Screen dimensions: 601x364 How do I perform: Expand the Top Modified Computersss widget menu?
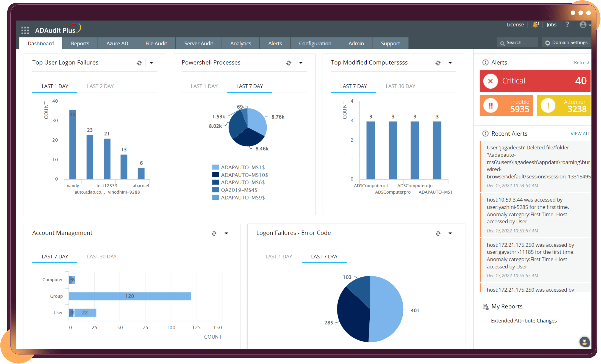coord(450,63)
